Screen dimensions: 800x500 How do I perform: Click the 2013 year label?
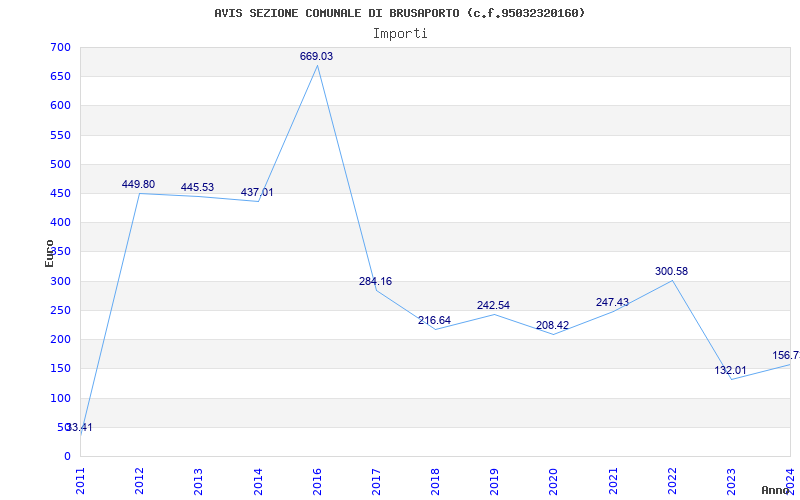point(198,481)
